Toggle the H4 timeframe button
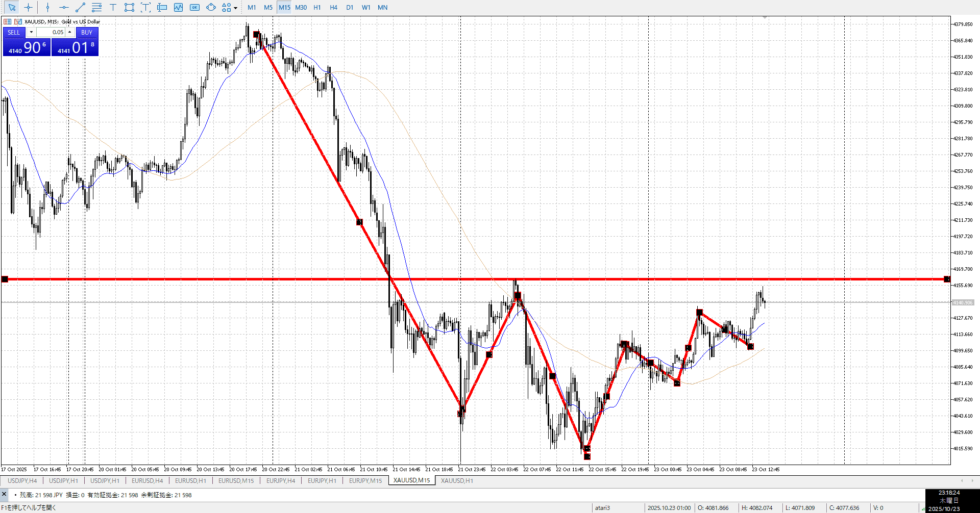 333,7
